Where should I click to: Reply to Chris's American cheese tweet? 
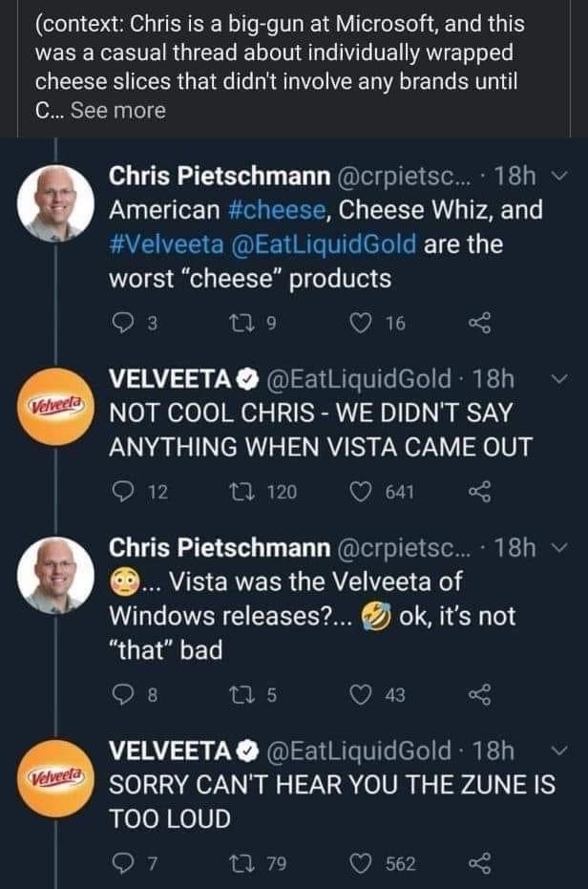click(x=120, y=323)
